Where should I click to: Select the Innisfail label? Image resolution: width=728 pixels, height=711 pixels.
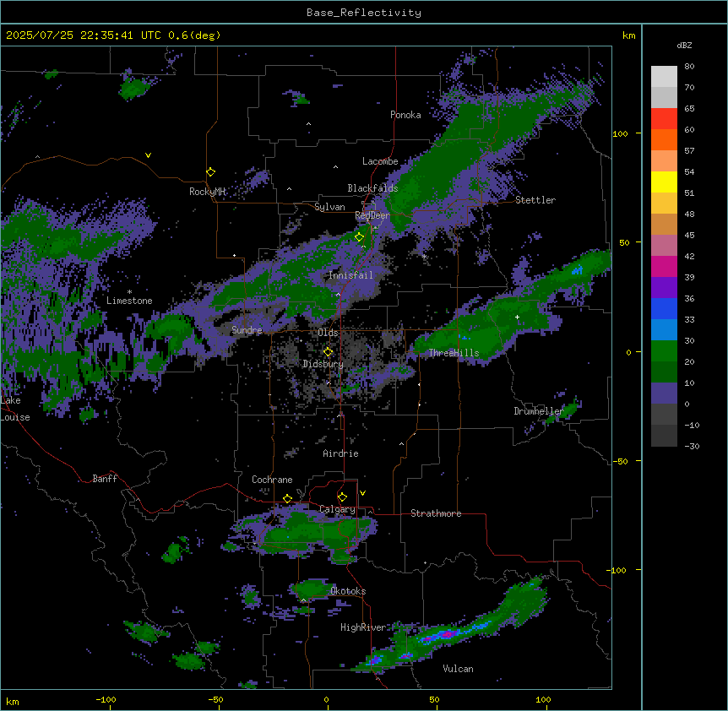pos(350,275)
